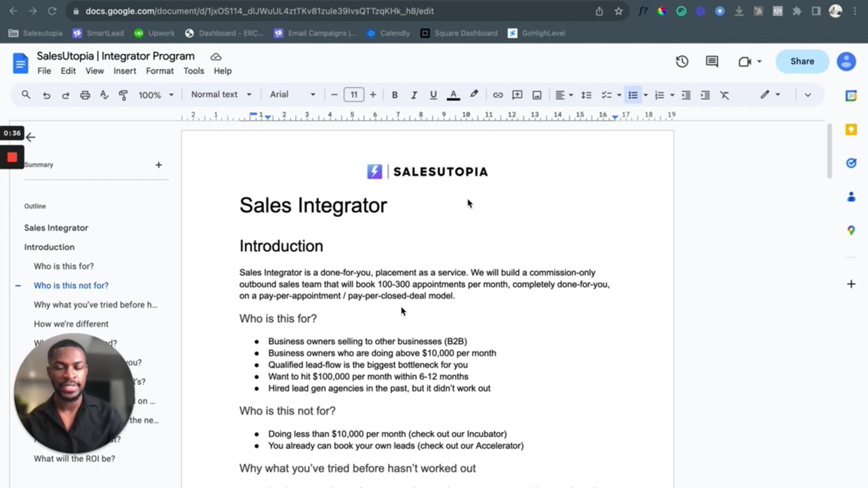Open the zoom 100% dropdown

(156, 95)
